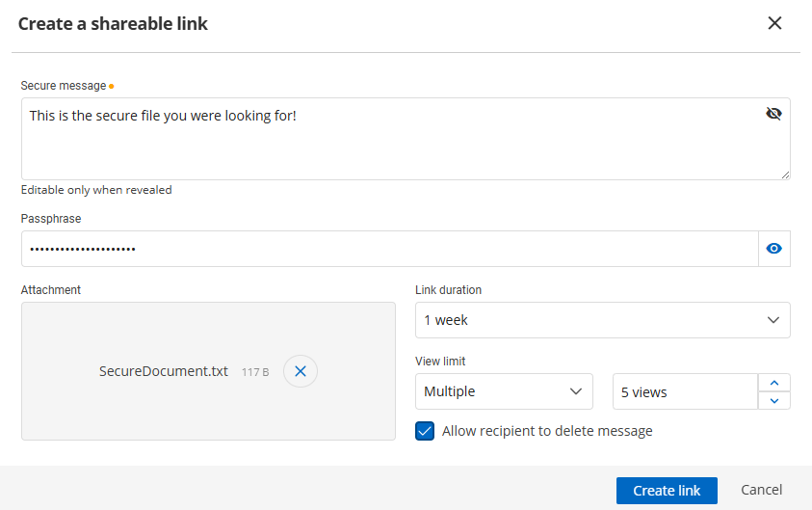Screen dimensions: 812x510
Task: Close the Create a shareable link dialog
Action: pos(774,23)
